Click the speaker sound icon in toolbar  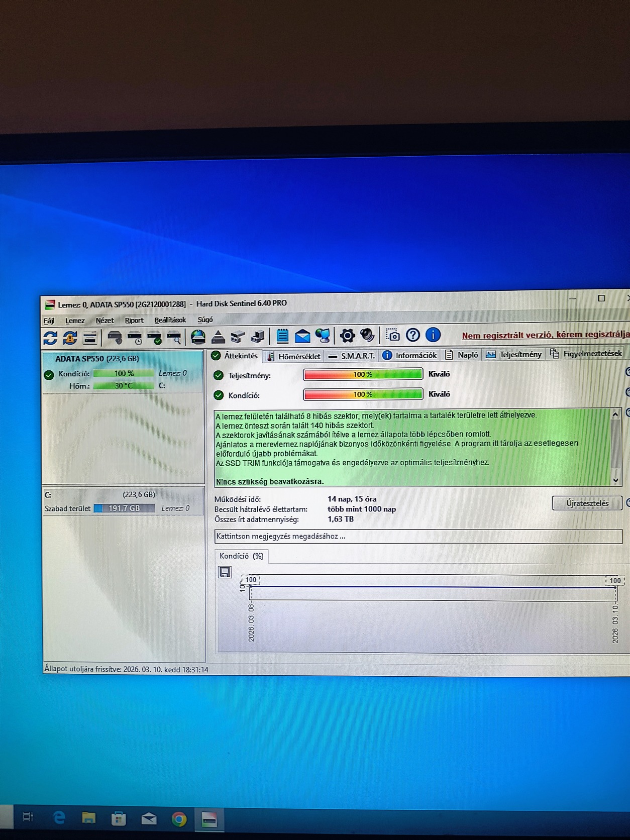[367, 335]
